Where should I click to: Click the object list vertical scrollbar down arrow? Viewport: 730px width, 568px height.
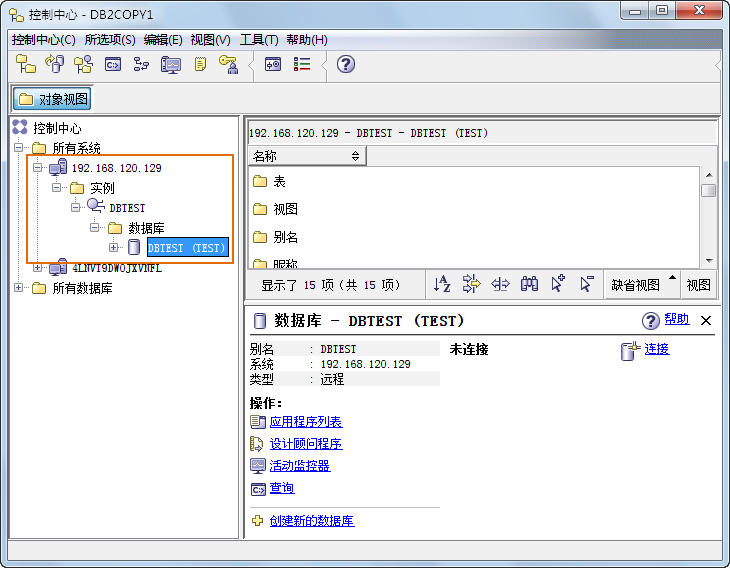[x=708, y=260]
